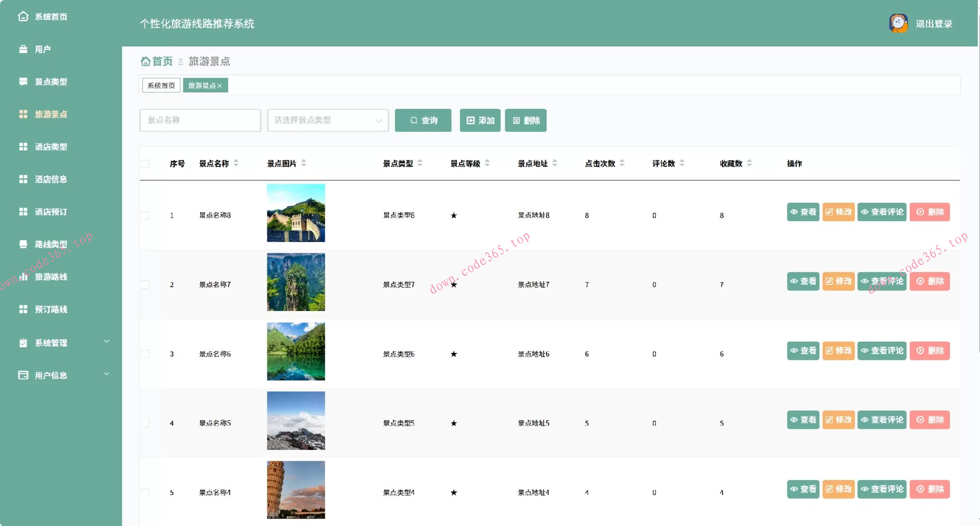Click the 景点名称 search input field
The height and width of the screenshot is (526, 980).
tap(200, 121)
